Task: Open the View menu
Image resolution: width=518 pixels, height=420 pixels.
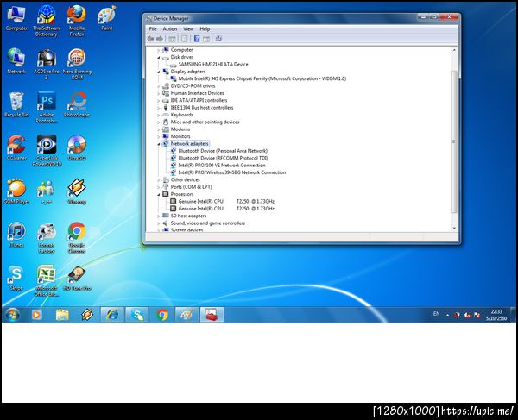Action: (188, 29)
